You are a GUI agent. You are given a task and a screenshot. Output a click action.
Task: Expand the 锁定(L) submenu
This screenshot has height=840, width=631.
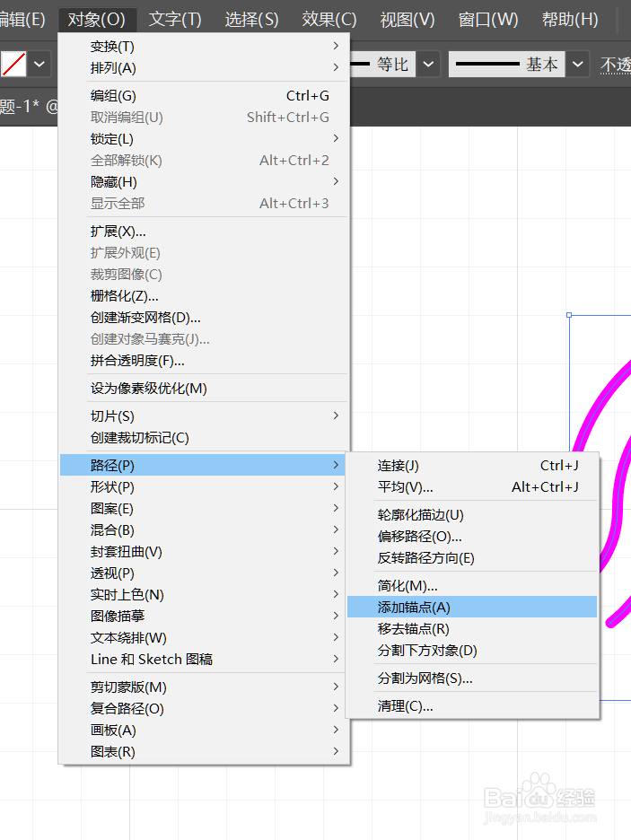(204, 139)
